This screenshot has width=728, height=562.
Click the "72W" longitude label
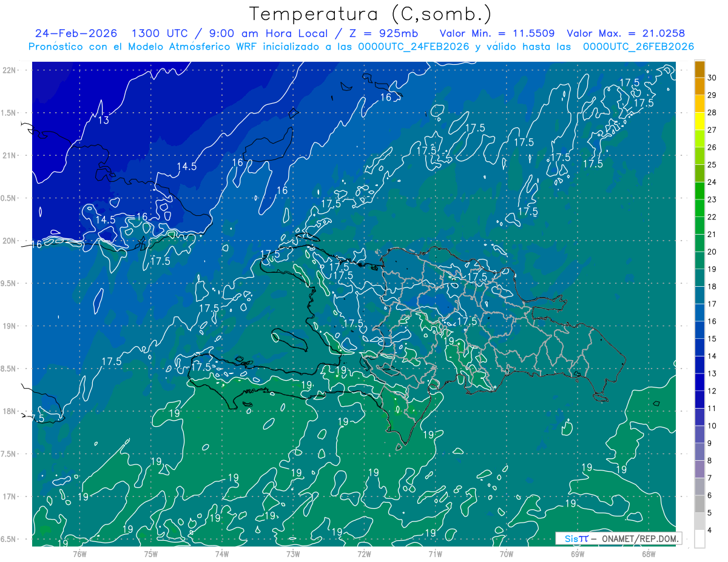click(364, 554)
